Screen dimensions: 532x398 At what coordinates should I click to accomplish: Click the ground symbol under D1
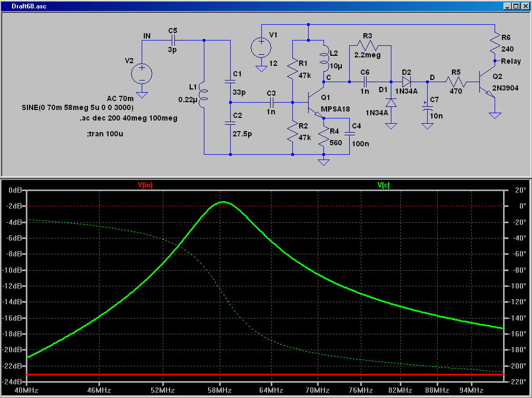pos(391,126)
